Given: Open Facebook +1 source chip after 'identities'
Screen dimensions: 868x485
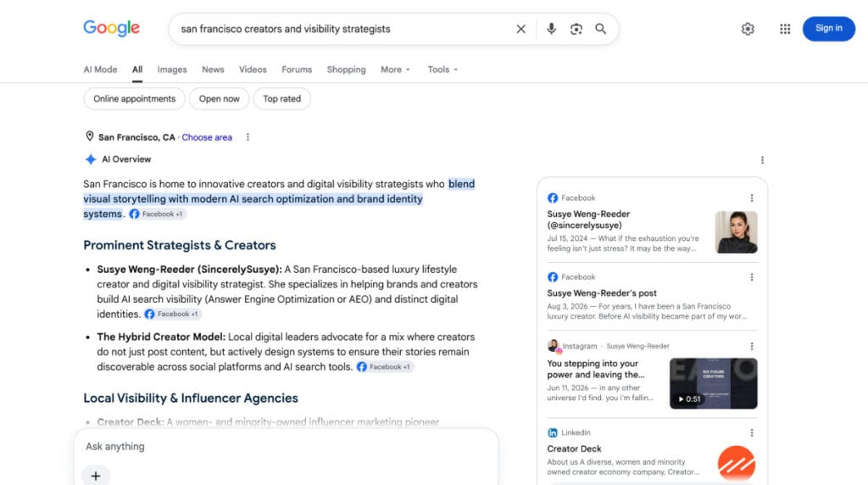Looking at the screenshot, I should coord(173,314).
